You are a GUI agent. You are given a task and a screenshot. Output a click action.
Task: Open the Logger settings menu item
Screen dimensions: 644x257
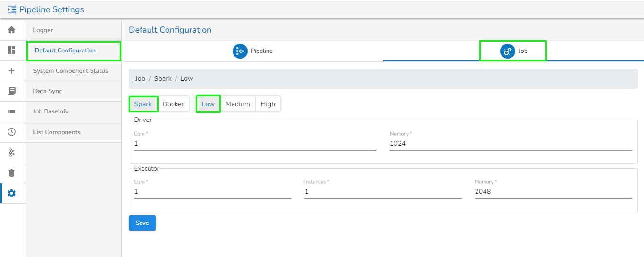click(43, 30)
